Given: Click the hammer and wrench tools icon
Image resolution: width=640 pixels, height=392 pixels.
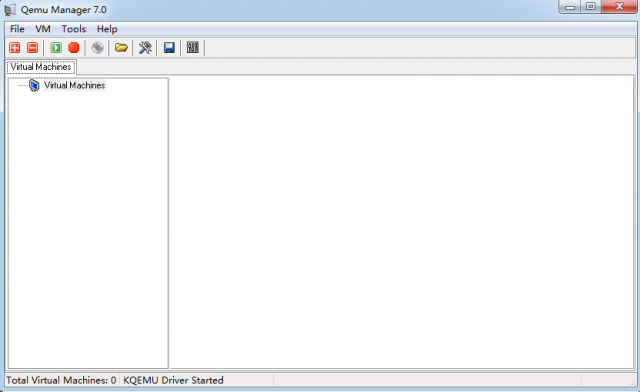Looking at the screenshot, I should coord(145,48).
